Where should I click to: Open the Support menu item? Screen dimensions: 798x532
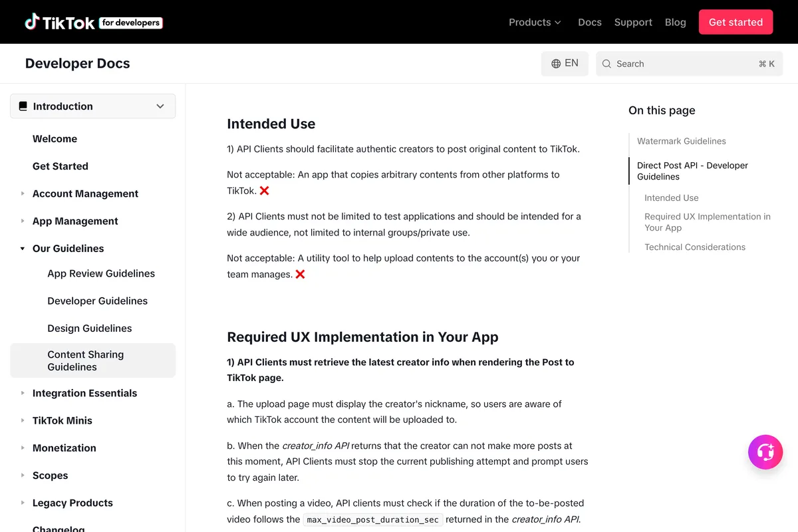coord(633,22)
